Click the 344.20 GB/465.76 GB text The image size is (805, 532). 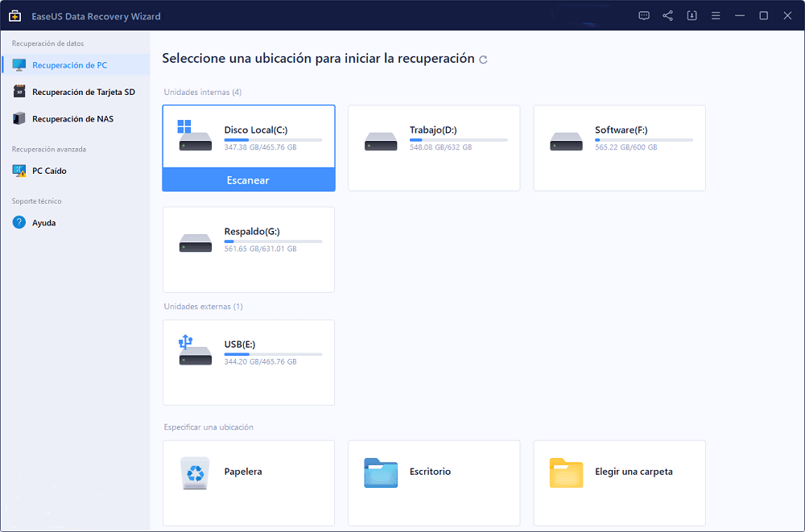[x=260, y=362]
